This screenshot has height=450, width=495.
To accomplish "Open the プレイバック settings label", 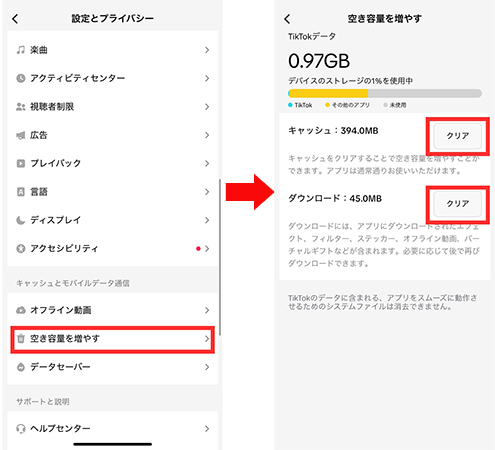I will 56,163.
